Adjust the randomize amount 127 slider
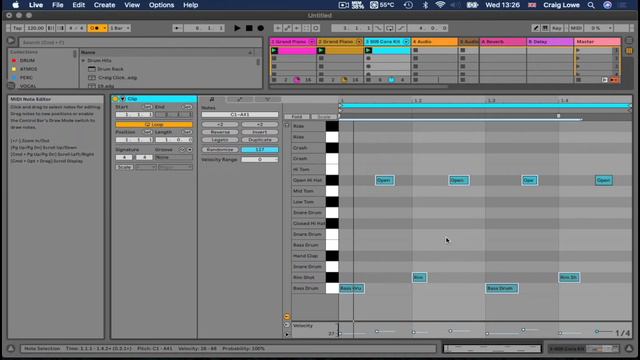The width and height of the screenshot is (640, 360). coord(260,150)
